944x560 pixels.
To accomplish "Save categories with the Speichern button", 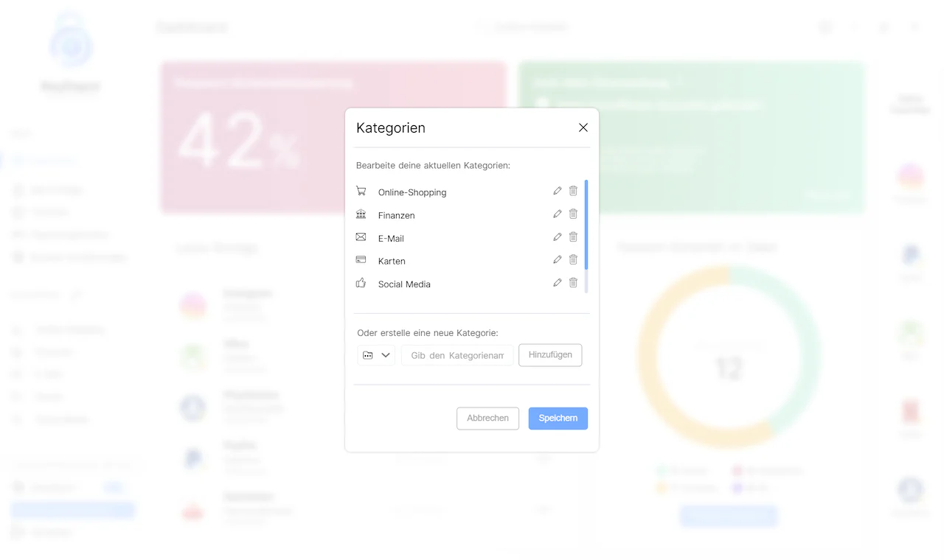I will (x=558, y=419).
